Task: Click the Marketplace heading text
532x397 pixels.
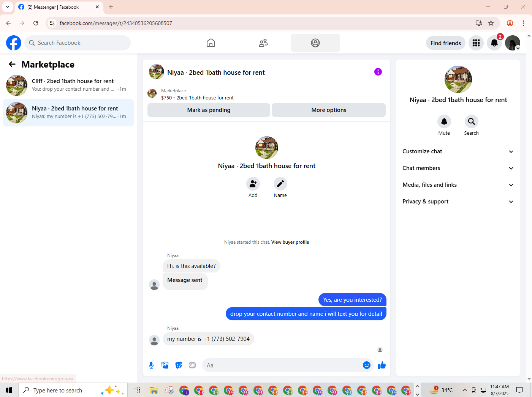Action: 48,65
